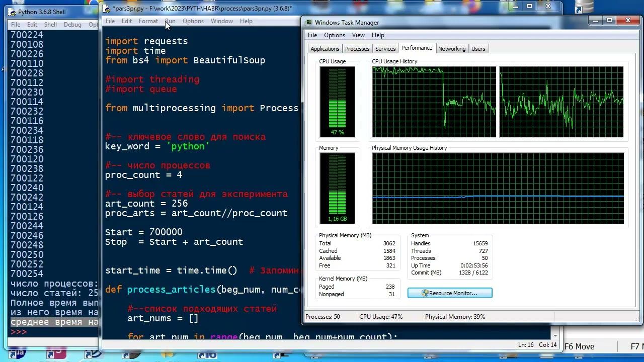Open the Format menu in the editor
The width and height of the screenshot is (644, 362).
[148, 21]
